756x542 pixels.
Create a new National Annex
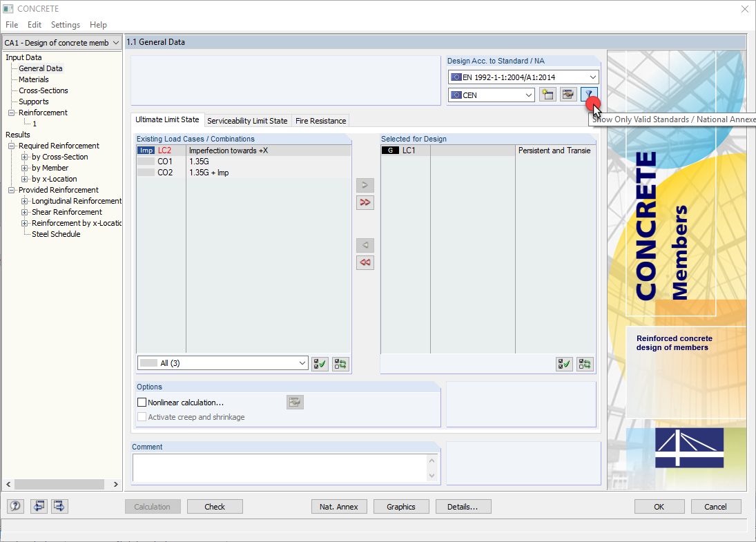pos(547,94)
